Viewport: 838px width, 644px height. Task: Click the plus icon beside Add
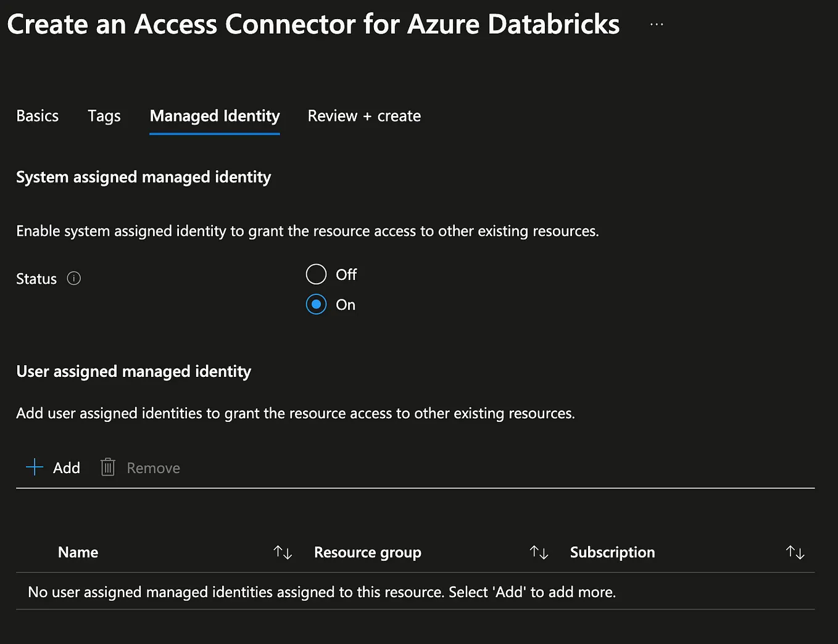[35, 468]
